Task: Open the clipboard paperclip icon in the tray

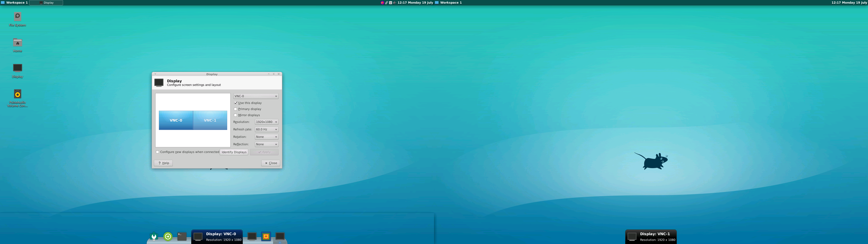Action: [387, 2]
